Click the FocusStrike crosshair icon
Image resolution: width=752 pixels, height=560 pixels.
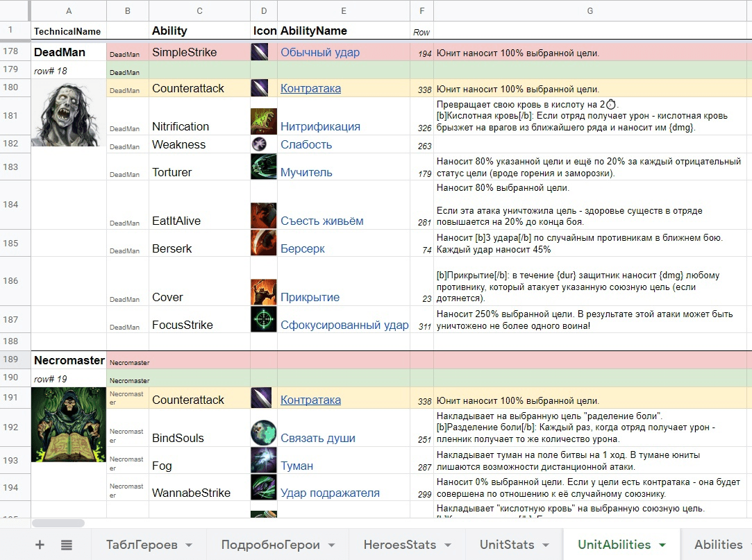pos(264,320)
